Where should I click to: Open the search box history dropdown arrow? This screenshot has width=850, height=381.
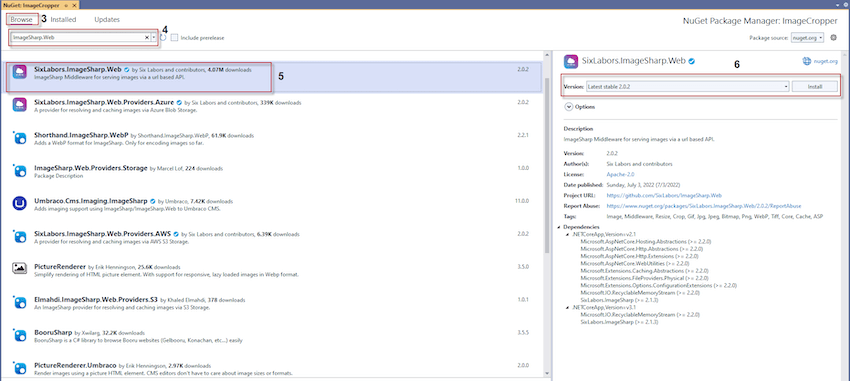pyautogui.click(x=154, y=37)
